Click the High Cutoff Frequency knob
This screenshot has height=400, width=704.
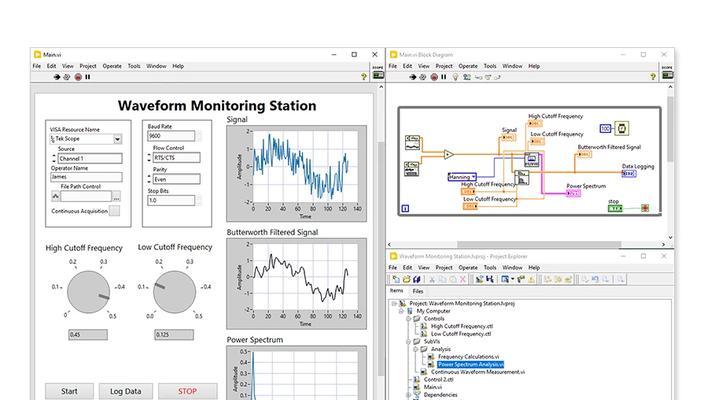pyautogui.click(x=88, y=292)
